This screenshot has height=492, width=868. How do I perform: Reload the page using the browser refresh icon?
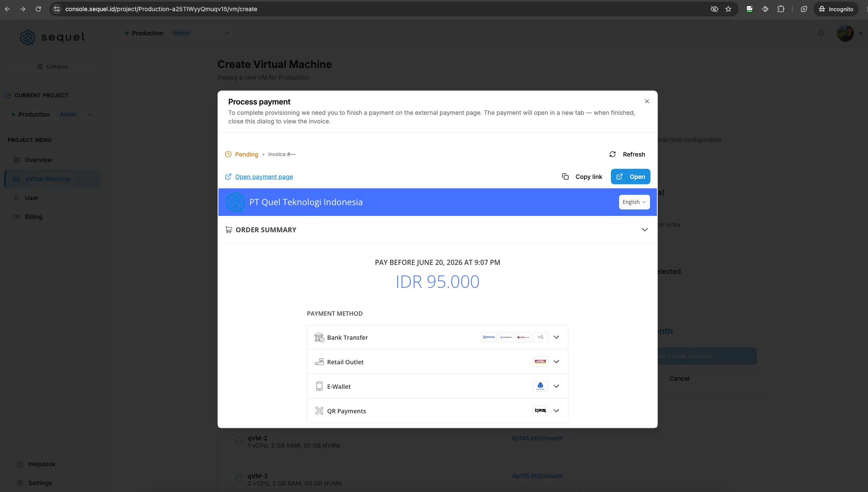point(38,9)
